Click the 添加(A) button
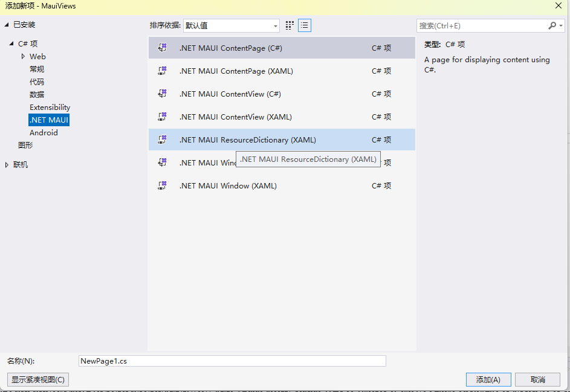570x392 pixels. pyautogui.click(x=488, y=380)
